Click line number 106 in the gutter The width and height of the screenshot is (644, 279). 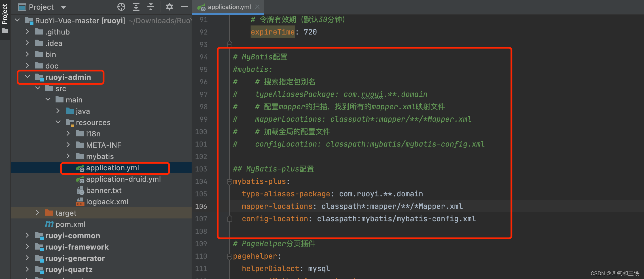click(x=201, y=206)
